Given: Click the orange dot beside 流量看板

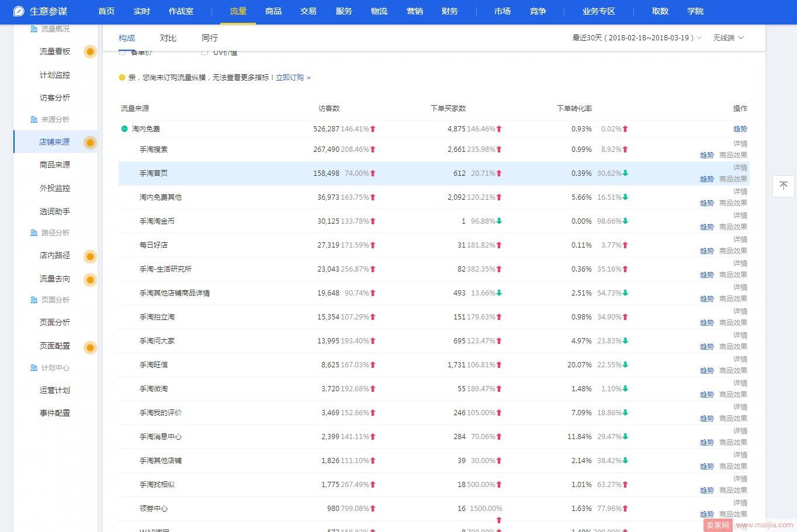Looking at the screenshot, I should coord(90,51).
